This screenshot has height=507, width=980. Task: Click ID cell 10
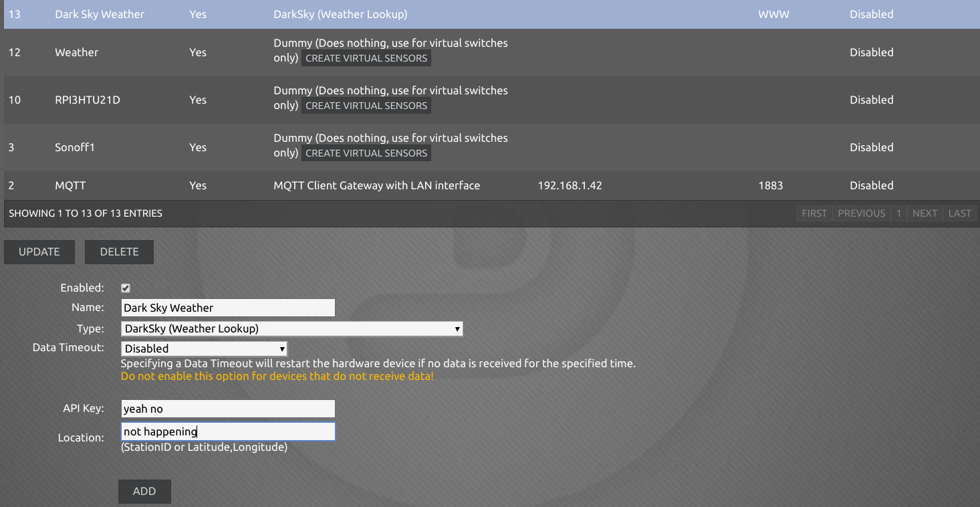[x=15, y=100]
